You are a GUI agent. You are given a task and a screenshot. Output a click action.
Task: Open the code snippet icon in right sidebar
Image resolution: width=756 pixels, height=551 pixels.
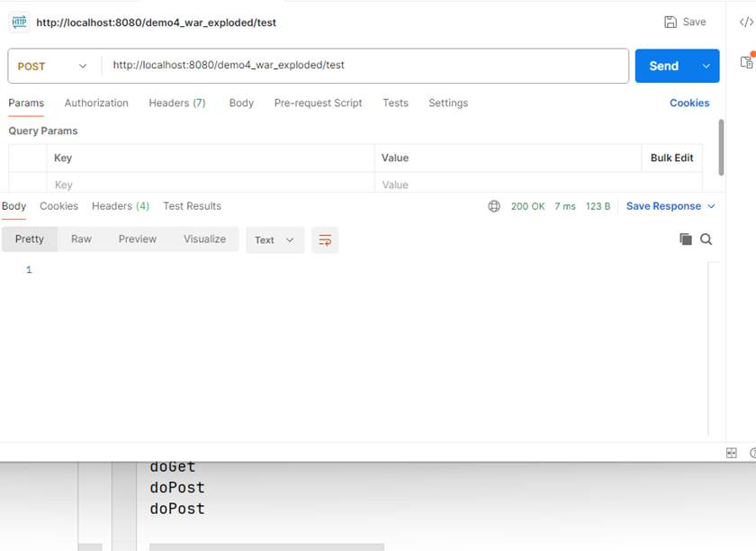pos(746,23)
